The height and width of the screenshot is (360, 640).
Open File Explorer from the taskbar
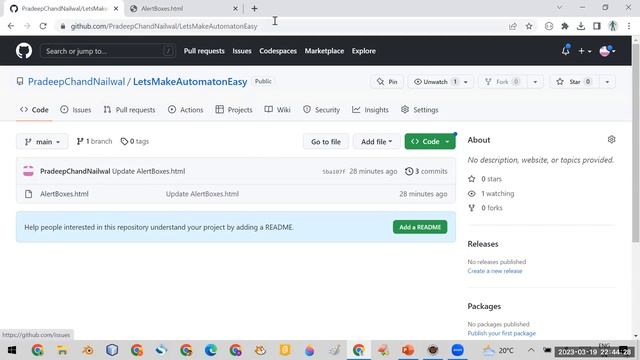pos(62,350)
